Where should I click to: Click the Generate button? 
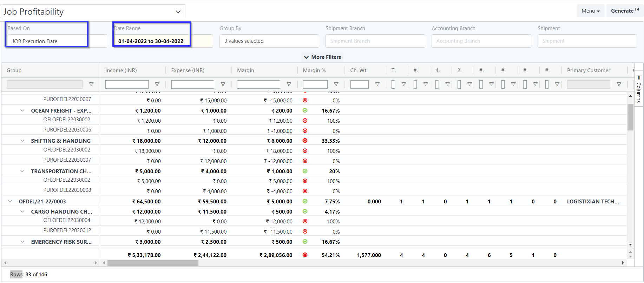click(x=625, y=11)
